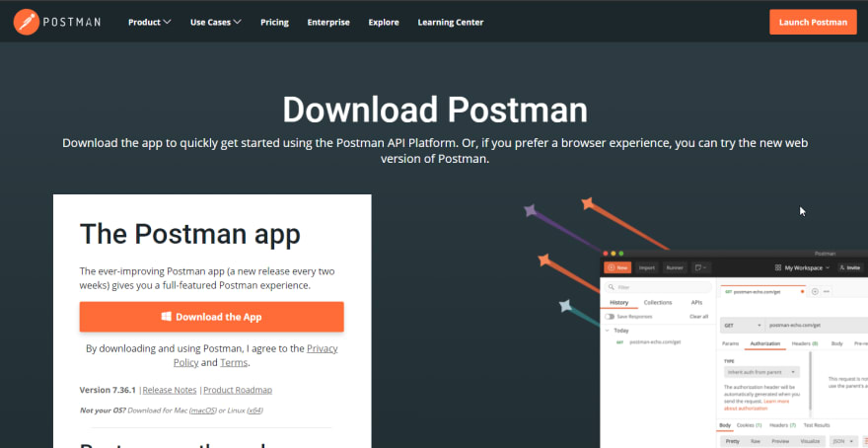Collapse the Today history group
The image size is (868, 448).
pyautogui.click(x=608, y=330)
